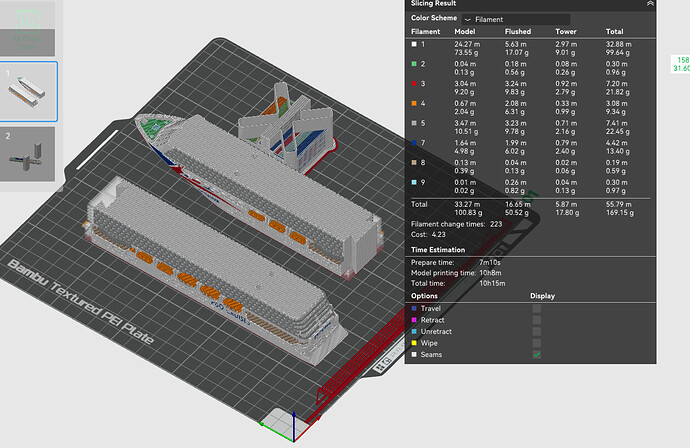Click the Wipe yellow legend icon

click(x=414, y=343)
